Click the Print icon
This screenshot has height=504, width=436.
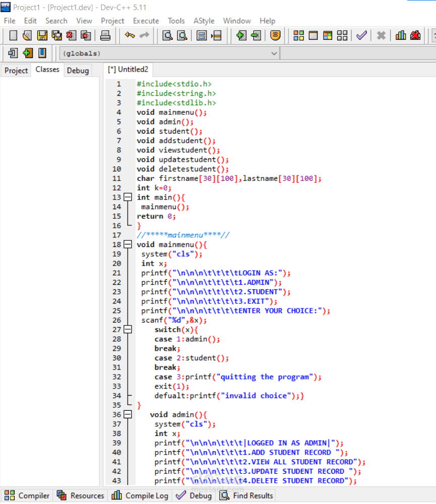coord(105,35)
